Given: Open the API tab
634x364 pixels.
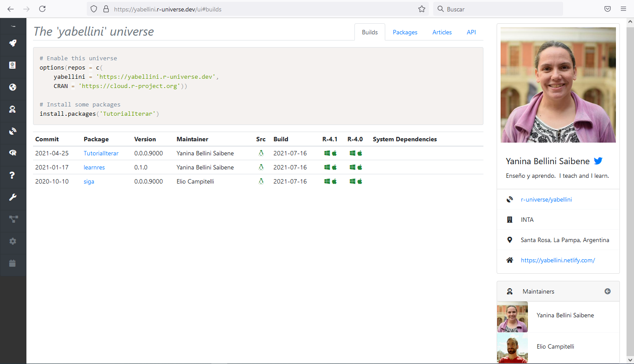Looking at the screenshot, I should coord(471,32).
